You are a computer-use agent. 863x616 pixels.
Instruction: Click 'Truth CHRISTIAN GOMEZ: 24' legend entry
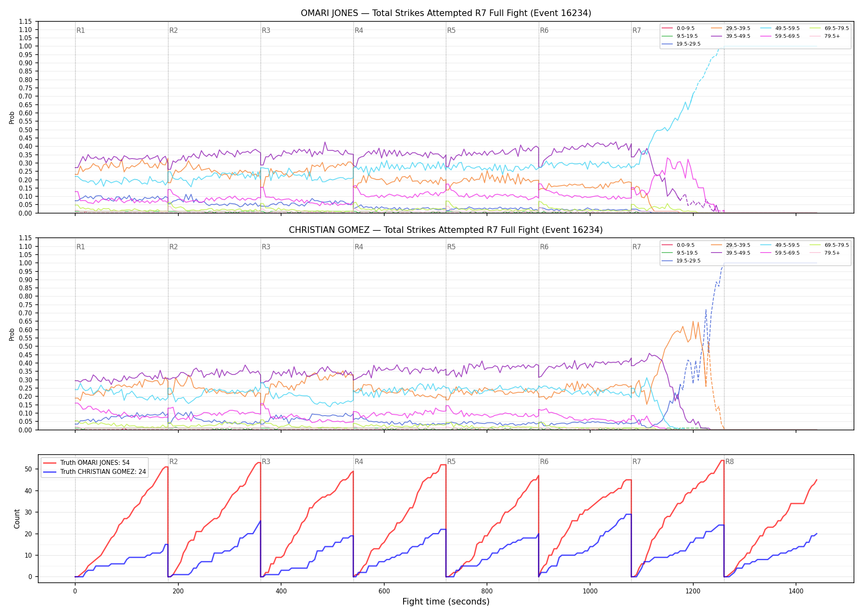tap(95, 472)
